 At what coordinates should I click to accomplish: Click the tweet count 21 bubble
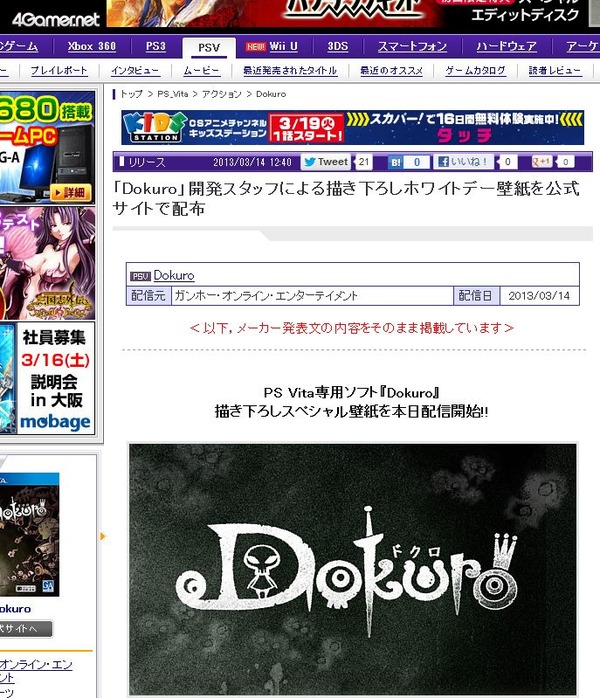(x=363, y=162)
